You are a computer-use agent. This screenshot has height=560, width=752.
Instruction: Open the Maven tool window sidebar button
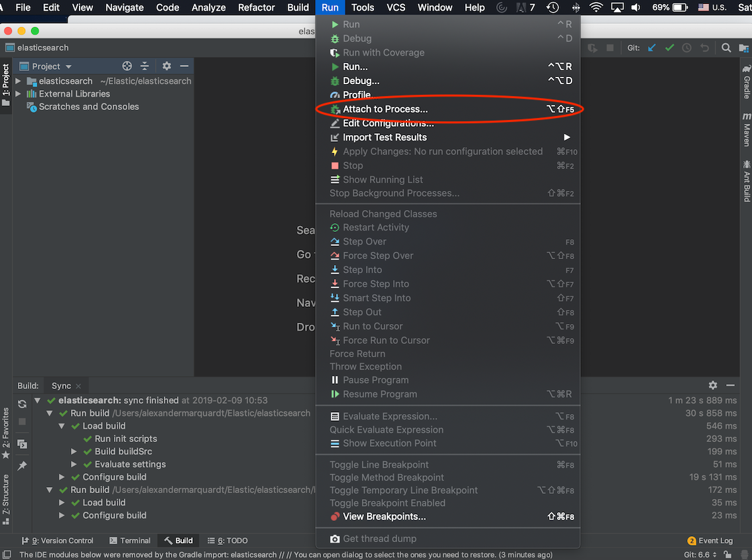746,129
